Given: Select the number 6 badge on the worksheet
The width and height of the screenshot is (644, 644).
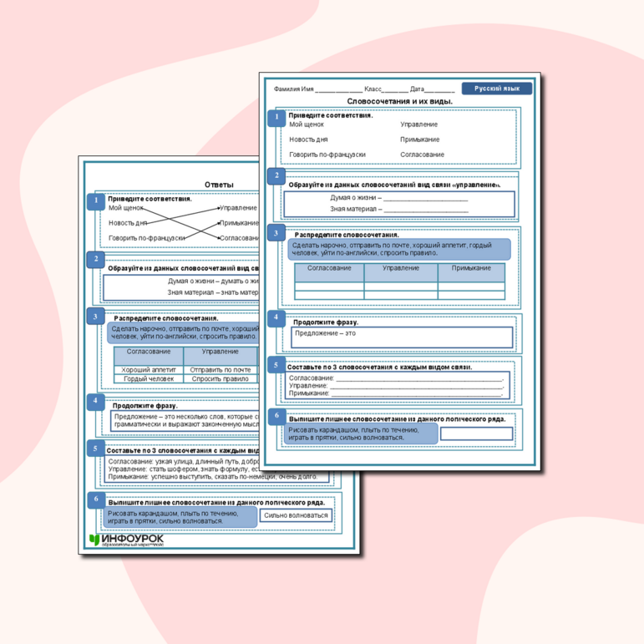Looking at the screenshot, I should tap(276, 416).
